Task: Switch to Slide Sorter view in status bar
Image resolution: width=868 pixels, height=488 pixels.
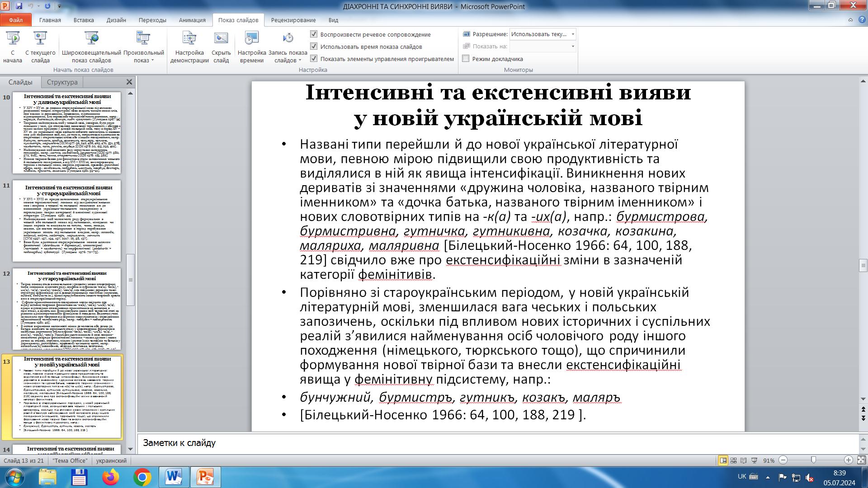Action: pos(733,460)
